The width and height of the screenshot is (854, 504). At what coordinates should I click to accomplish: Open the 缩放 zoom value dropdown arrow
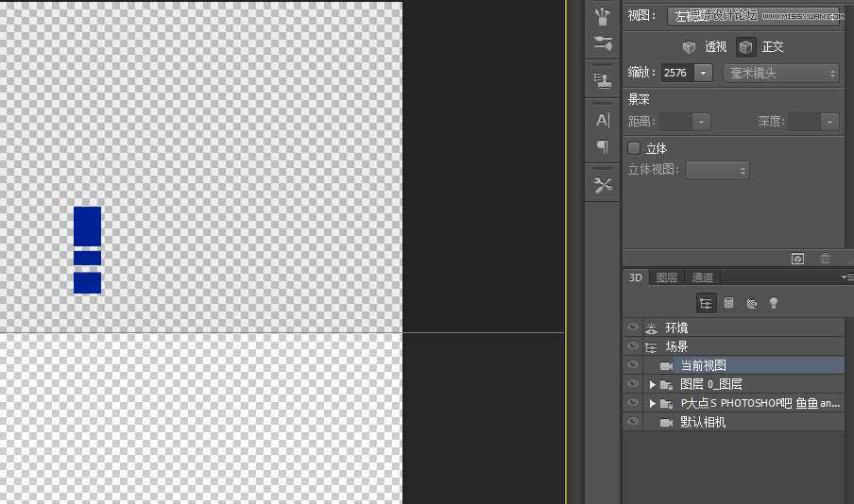[703, 73]
